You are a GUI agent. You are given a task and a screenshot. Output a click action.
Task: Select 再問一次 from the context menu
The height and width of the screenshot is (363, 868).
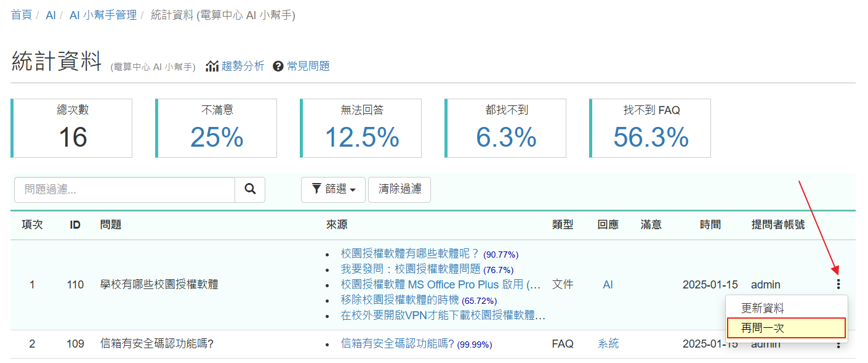pyautogui.click(x=762, y=328)
